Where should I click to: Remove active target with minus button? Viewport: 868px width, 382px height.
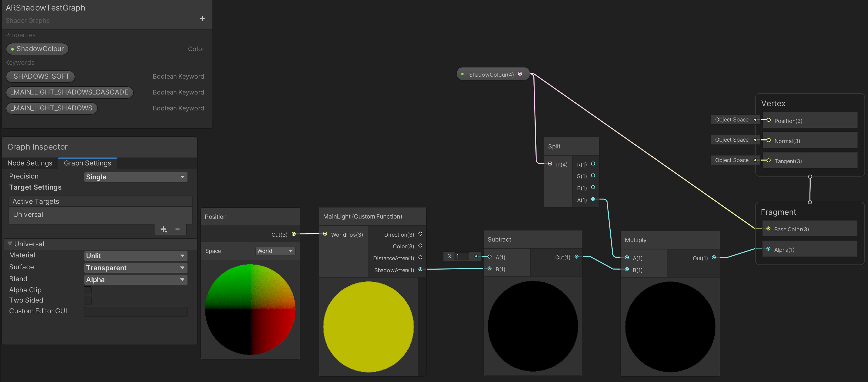click(178, 229)
